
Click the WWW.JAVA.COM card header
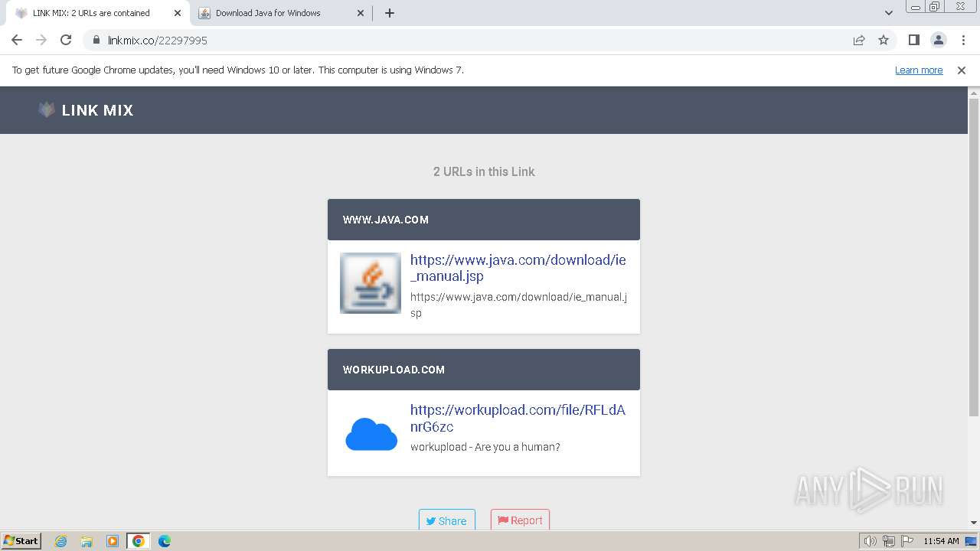[484, 220]
